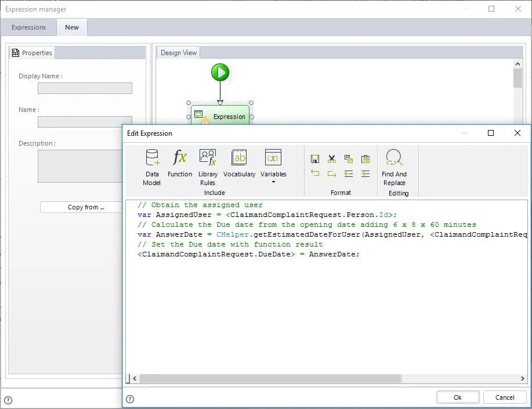Open help in Edit Expression dialog
The height and width of the screenshot is (409, 532).
pos(130,399)
